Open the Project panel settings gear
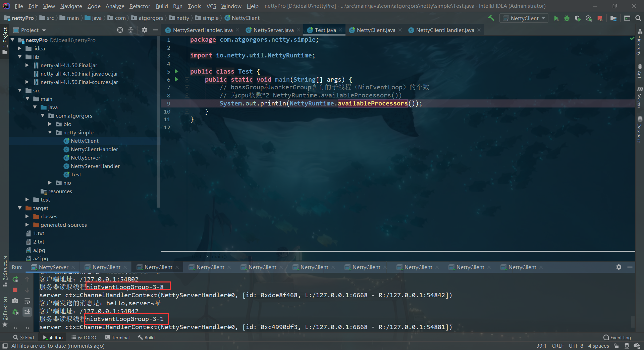 pyautogui.click(x=145, y=30)
